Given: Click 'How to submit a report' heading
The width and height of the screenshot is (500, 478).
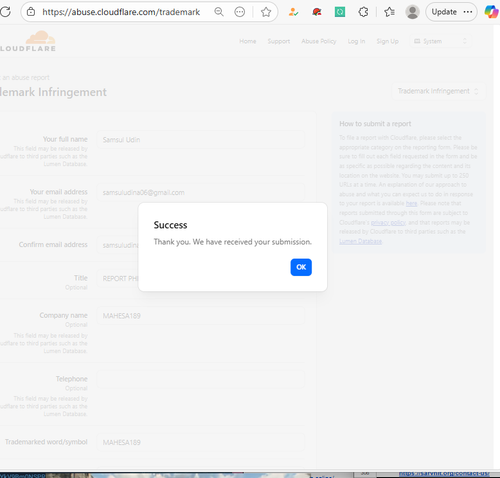Looking at the screenshot, I should (x=375, y=124).
